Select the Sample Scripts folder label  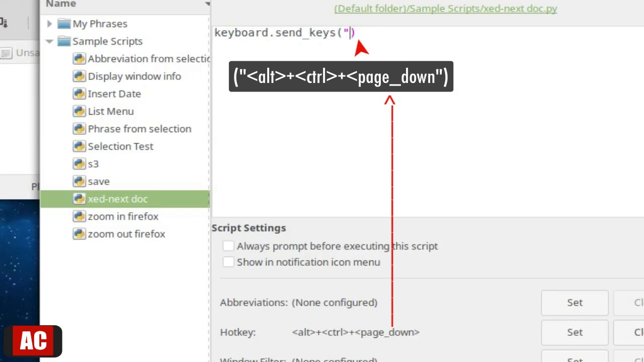point(107,41)
